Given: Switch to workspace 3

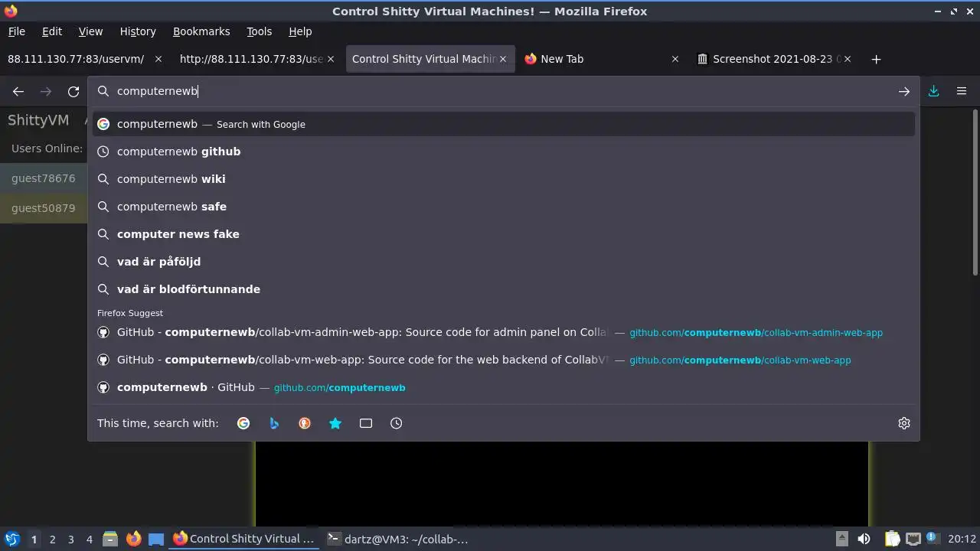Looking at the screenshot, I should tap(70, 539).
